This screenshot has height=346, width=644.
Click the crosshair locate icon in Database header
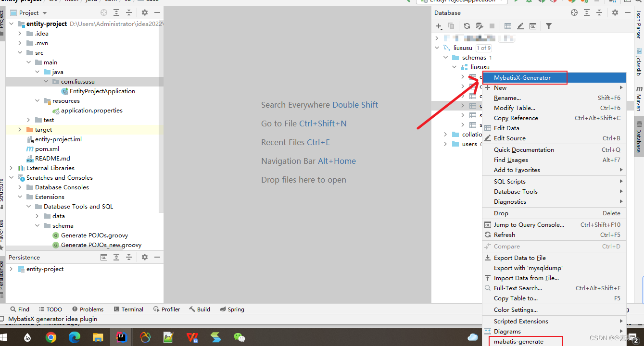pyautogui.click(x=574, y=13)
